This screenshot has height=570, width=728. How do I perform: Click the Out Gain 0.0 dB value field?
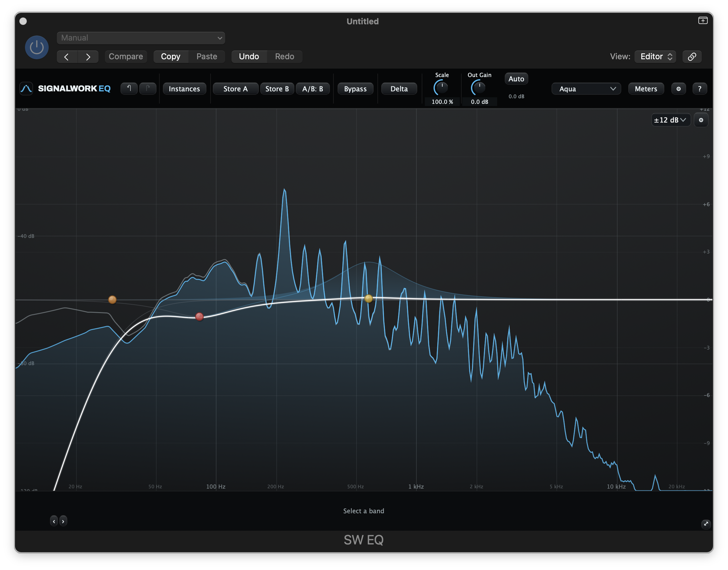coord(479,102)
